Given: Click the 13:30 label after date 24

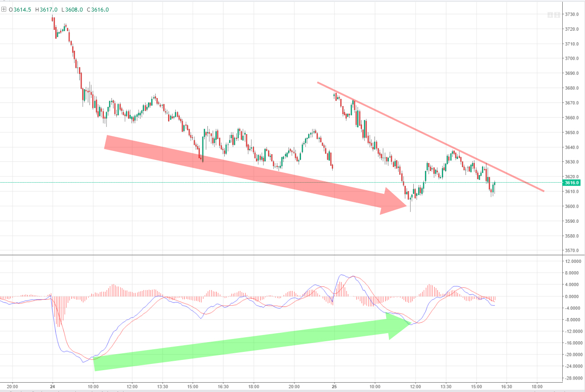Looking at the screenshot, I should pos(162,386).
